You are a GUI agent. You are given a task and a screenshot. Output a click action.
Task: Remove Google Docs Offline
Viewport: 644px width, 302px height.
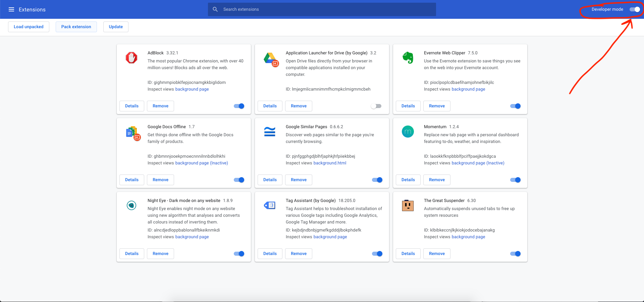pyautogui.click(x=160, y=180)
